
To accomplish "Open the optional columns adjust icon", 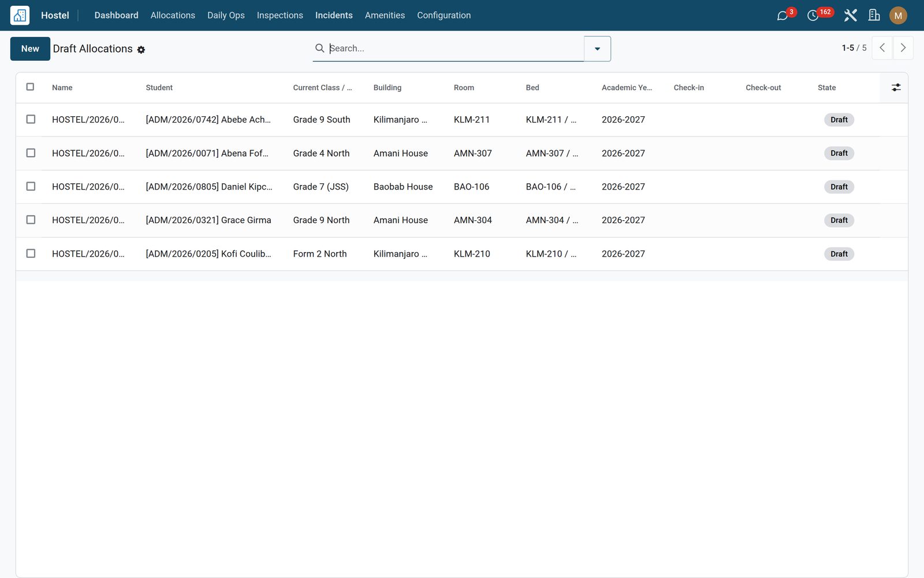I will point(896,87).
